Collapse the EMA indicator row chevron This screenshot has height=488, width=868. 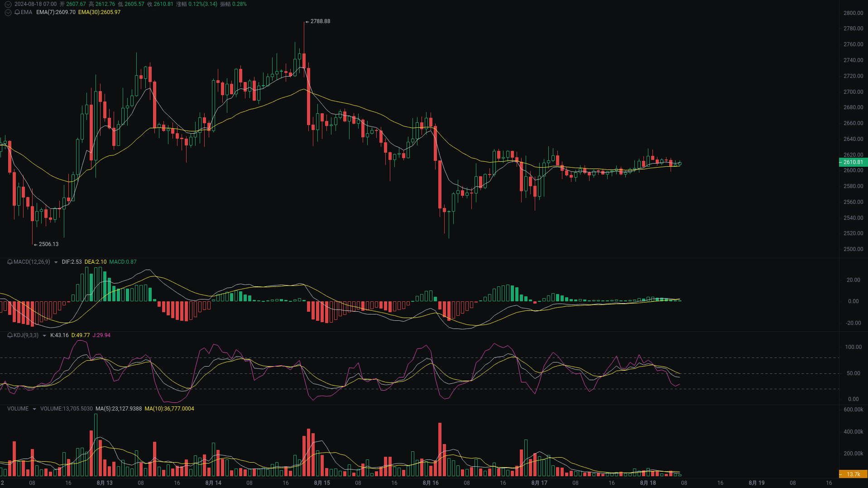point(8,12)
